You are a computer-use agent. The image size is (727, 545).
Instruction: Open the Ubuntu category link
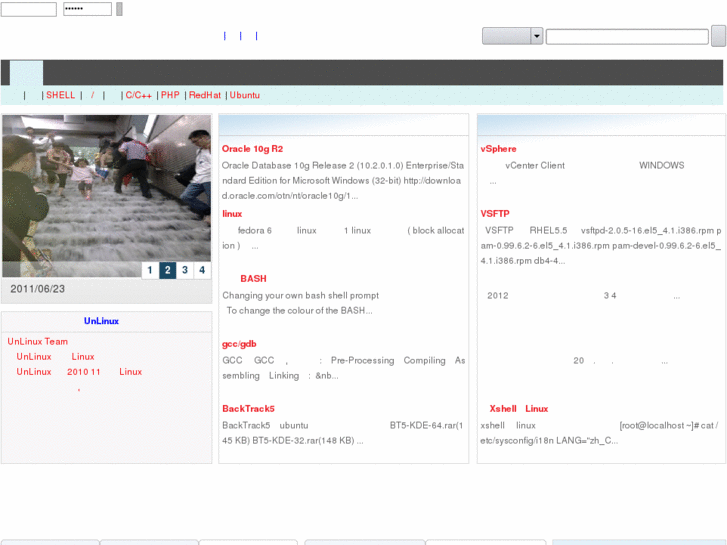click(x=245, y=95)
